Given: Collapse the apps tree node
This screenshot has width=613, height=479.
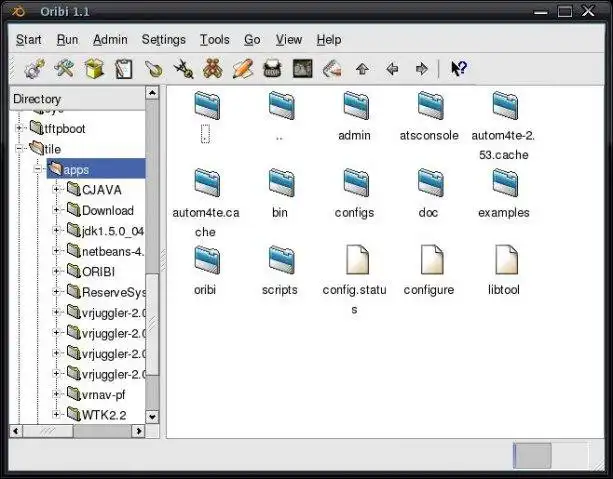Looking at the screenshot, I should coord(38,169).
